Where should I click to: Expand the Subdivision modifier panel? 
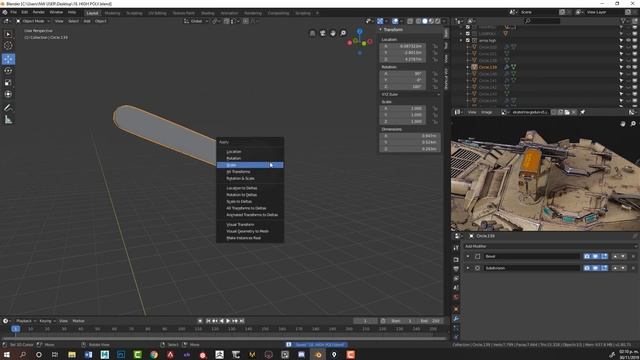[x=468, y=268]
